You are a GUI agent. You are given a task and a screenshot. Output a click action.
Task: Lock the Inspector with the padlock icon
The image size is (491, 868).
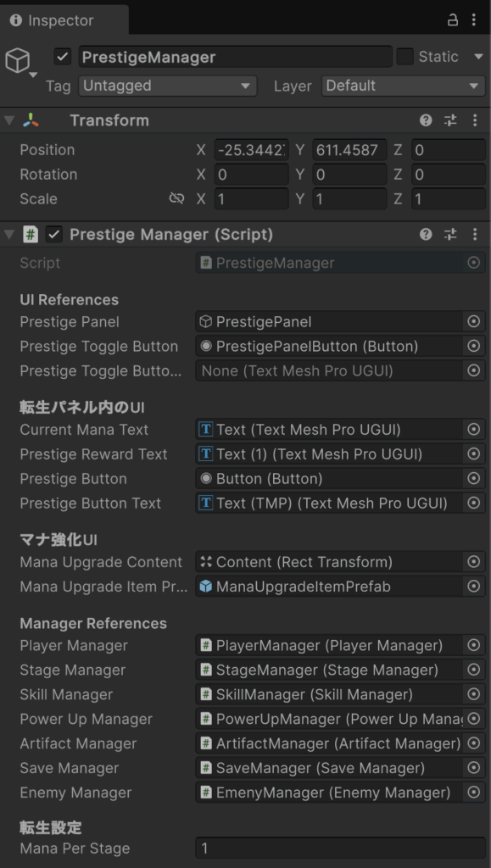tap(453, 20)
